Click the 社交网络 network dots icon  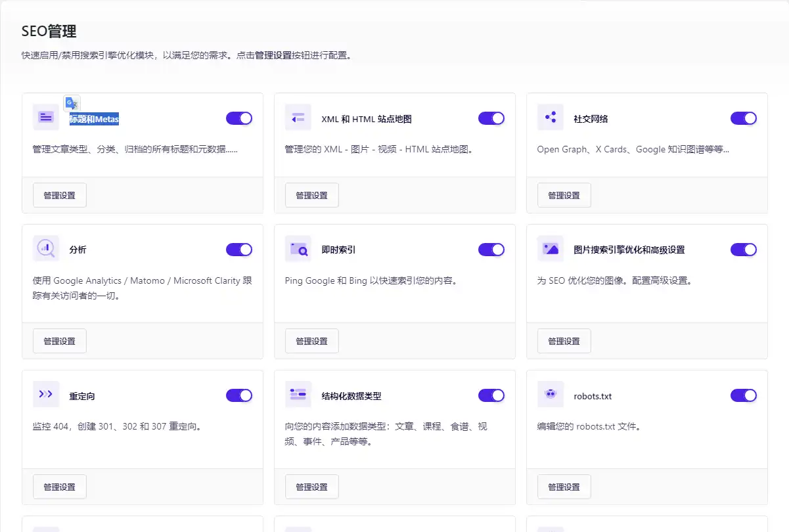point(550,117)
